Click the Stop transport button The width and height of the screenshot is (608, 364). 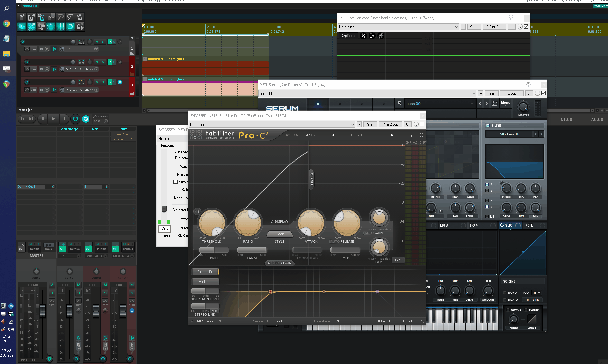(x=43, y=119)
